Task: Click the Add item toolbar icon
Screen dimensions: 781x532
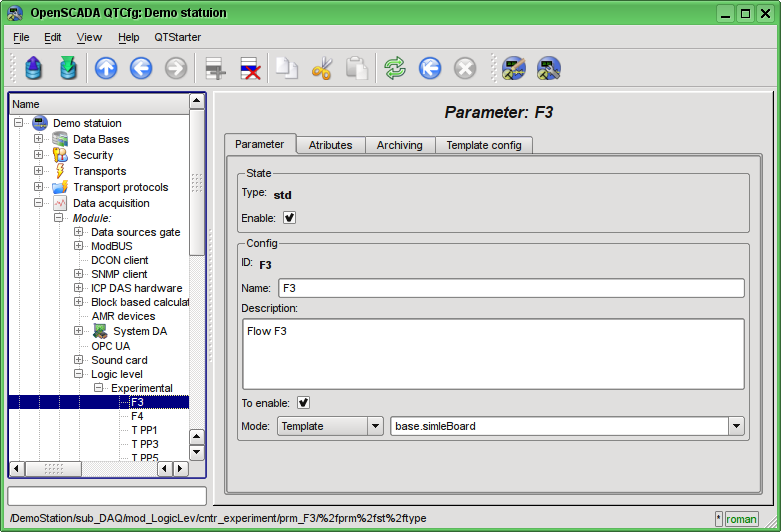Action: click(x=215, y=68)
